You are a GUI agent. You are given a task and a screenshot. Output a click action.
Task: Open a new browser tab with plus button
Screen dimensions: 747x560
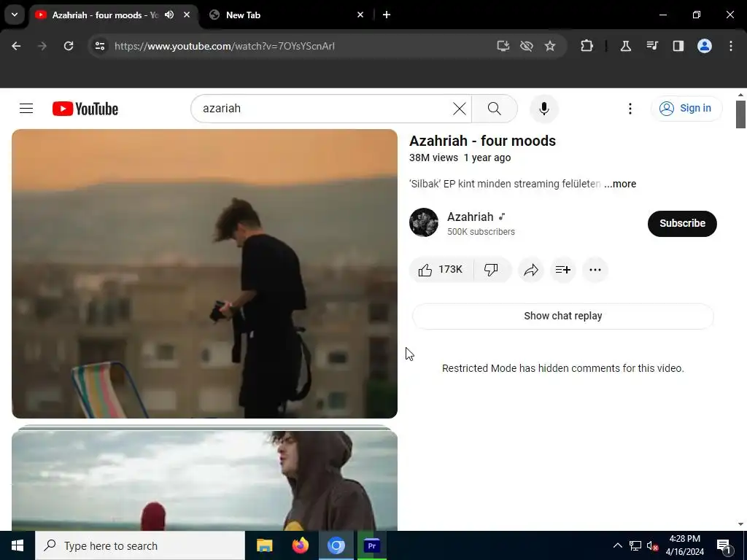point(387,15)
